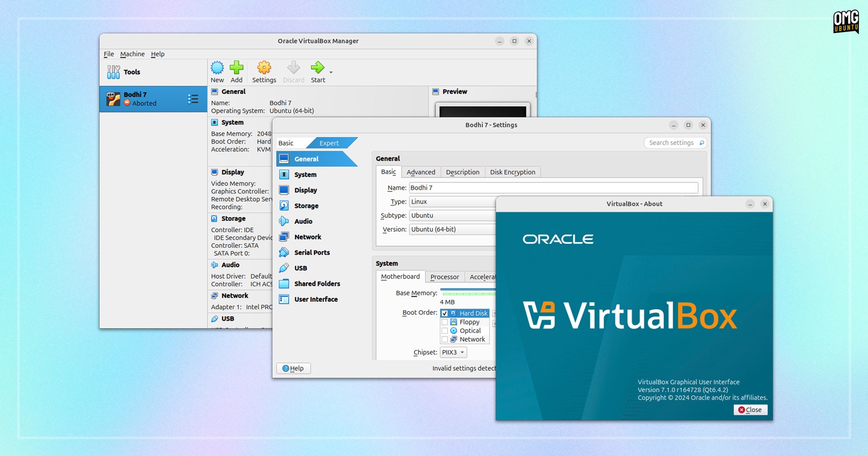Expand the Start button dropdown arrow

pyautogui.click(x=330, y=72)
